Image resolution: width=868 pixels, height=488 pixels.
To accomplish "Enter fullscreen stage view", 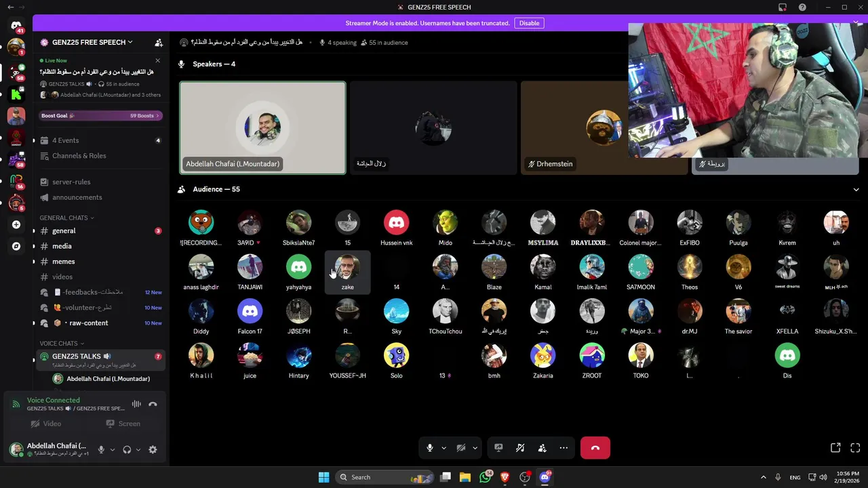I will pos(855,448).
